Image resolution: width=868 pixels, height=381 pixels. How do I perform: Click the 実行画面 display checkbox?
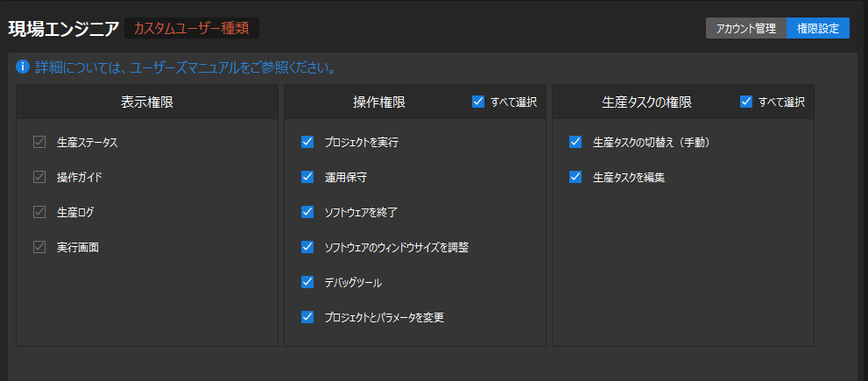coord(39,247)
